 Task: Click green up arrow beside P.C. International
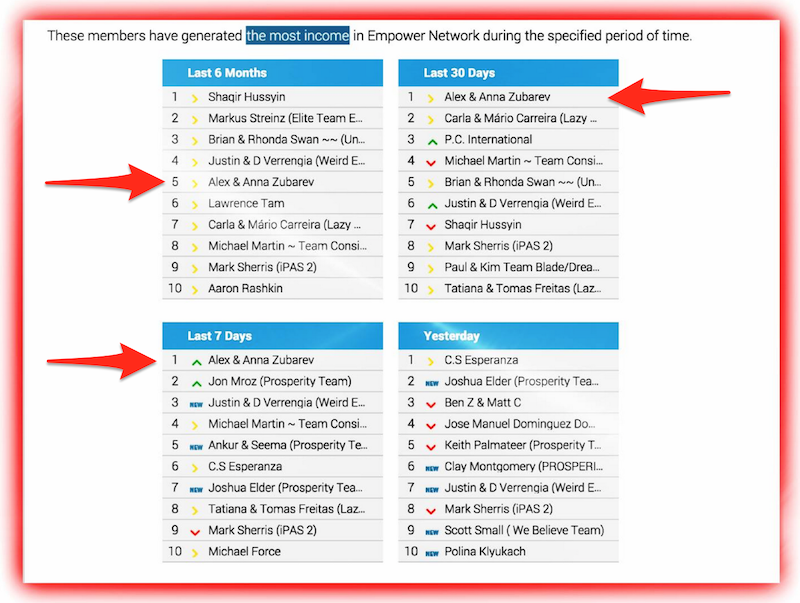pos(432,142)
